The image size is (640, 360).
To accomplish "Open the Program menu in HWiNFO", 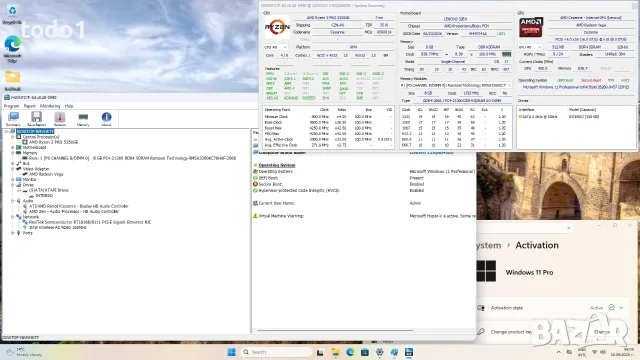I will tap(11, 106).
